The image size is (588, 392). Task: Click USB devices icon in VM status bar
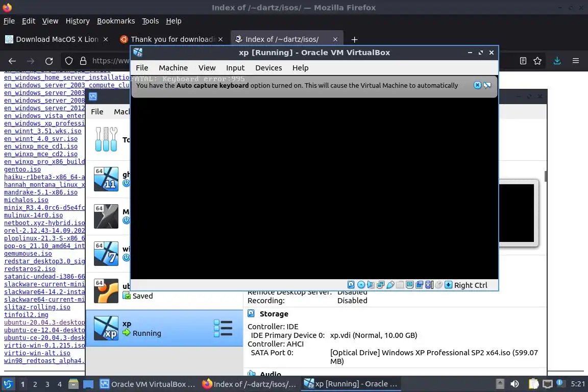pos(390,285)
